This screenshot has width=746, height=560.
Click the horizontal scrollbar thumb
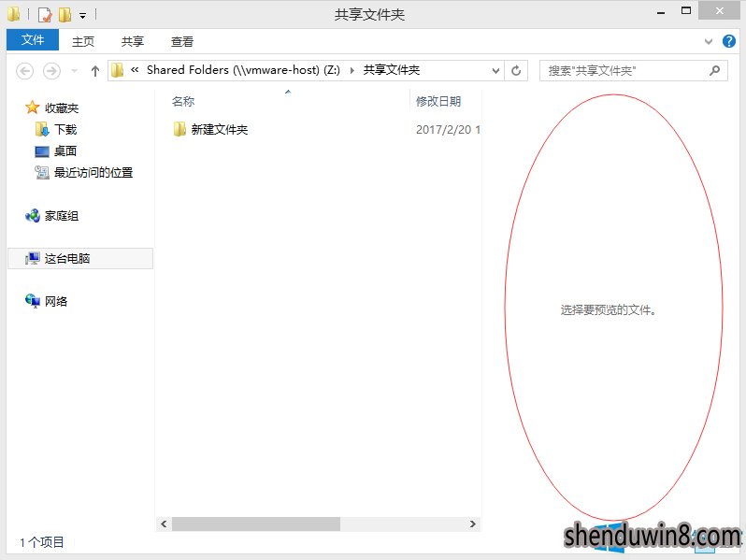[x=256, y=524]
